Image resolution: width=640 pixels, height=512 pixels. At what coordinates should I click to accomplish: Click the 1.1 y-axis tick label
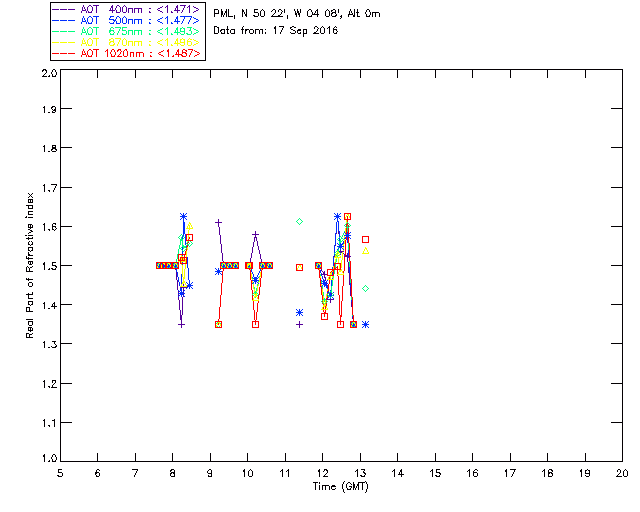(x=49, y=423)
